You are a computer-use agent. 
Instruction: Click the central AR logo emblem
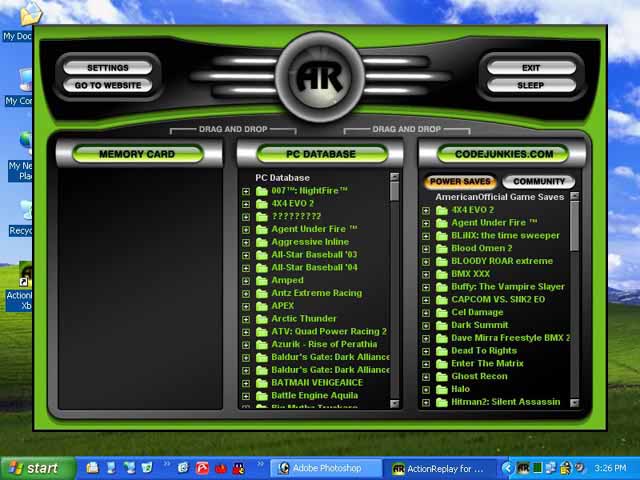320,77
